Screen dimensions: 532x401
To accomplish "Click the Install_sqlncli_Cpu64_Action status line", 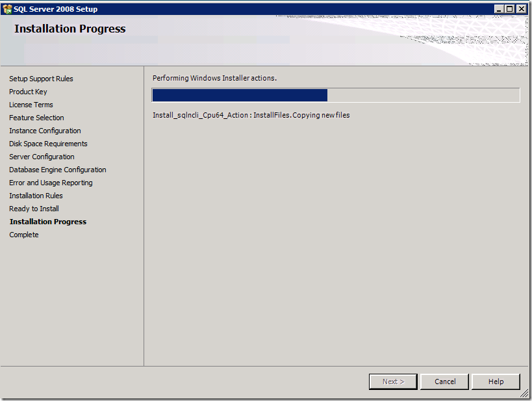I will [251, 115].
